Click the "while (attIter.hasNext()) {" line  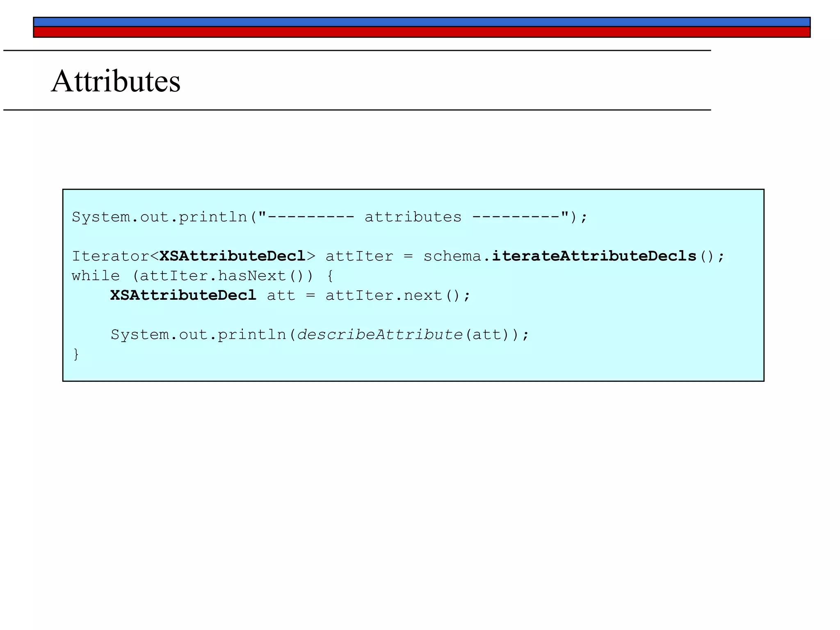tap(203, 276)
